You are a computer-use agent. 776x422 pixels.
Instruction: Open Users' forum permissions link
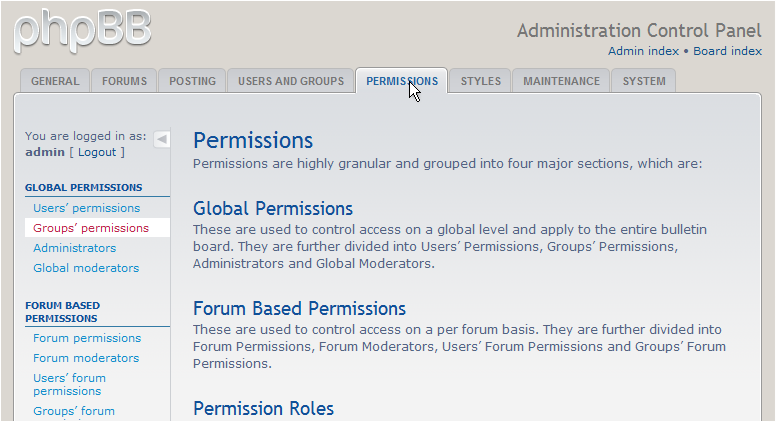point(69,384)
